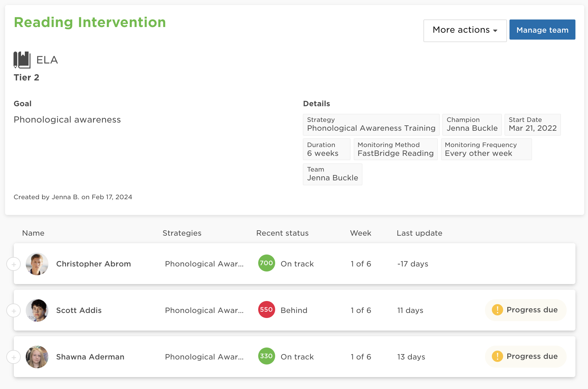Expand Scott Addis's row with plus icon

14,310
